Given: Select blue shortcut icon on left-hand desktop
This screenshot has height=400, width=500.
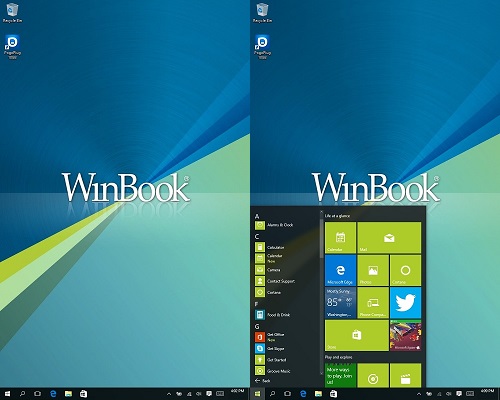Looking at the screenshot, I should pyautogui.click(x=12, y=47).
